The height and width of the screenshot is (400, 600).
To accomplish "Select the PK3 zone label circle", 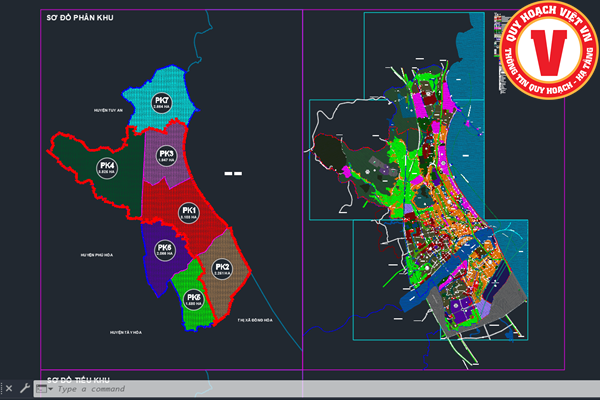I will 166,155.
